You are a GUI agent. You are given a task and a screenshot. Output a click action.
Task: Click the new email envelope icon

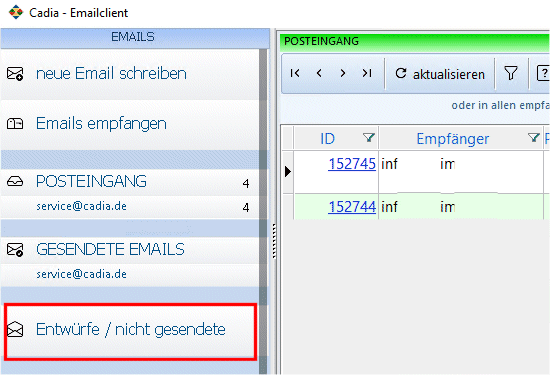(15, 74)
